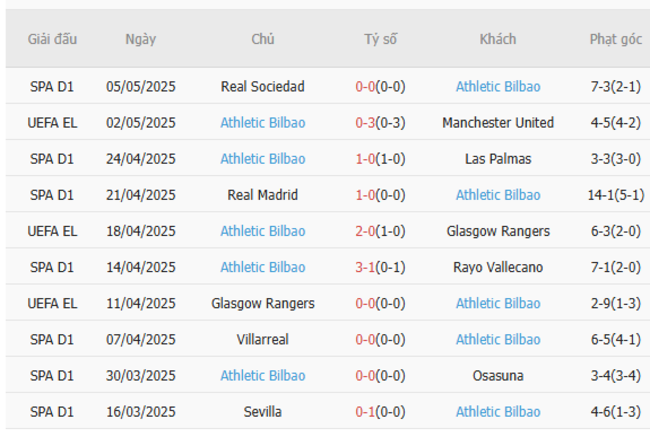Open the Manchester United team name
The height and width of the screenshot is (437, 650).
(x=498, y=123)
